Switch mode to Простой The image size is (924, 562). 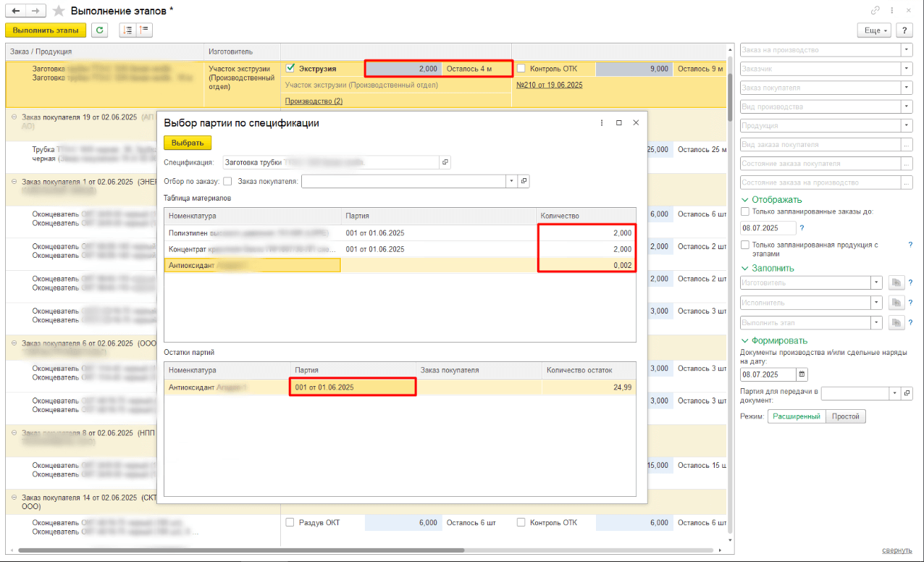(x=846, y=416)
